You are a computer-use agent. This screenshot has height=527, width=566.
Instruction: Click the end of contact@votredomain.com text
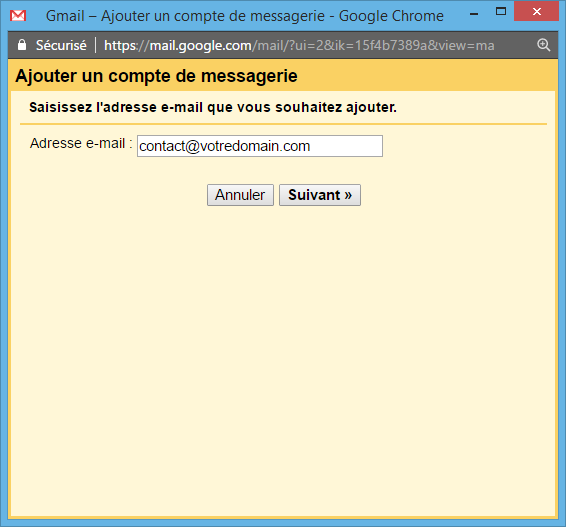tap(310, 146)
